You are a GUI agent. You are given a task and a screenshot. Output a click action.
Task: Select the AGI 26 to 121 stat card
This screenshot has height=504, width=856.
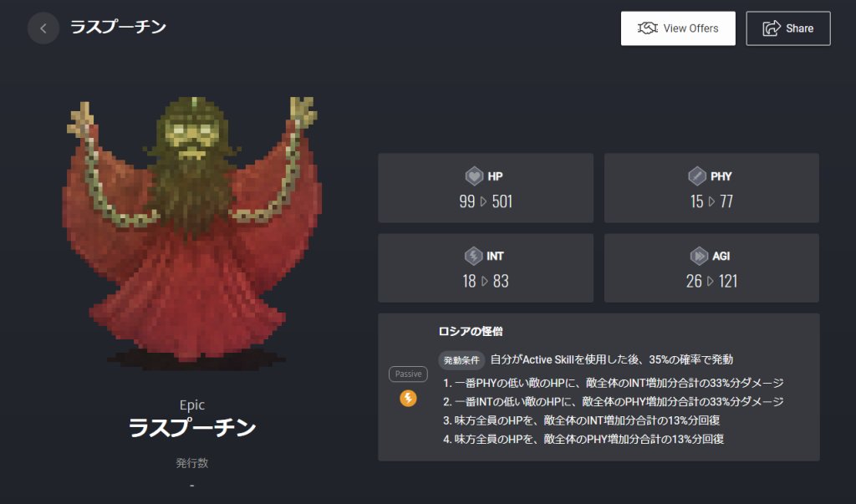(x=712, y=268)
